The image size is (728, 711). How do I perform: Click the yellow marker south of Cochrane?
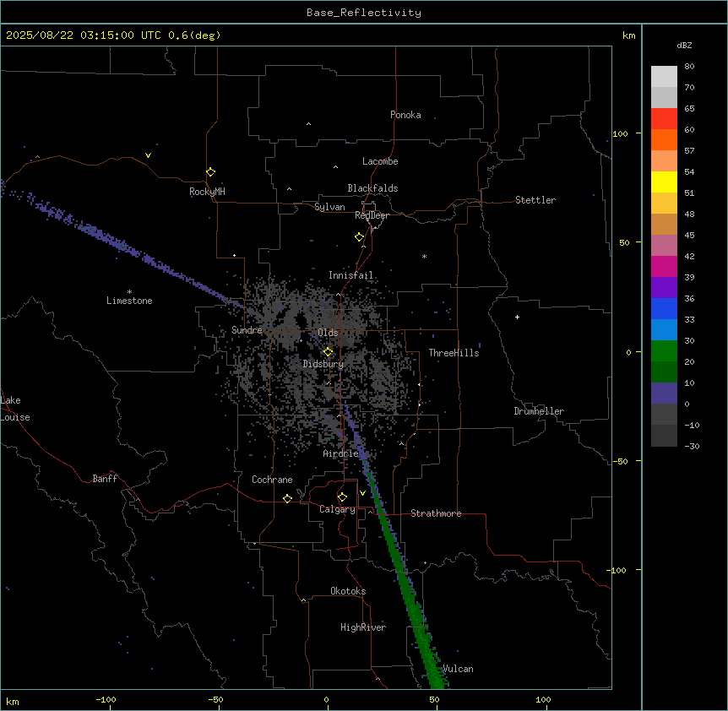pos(287,498)
